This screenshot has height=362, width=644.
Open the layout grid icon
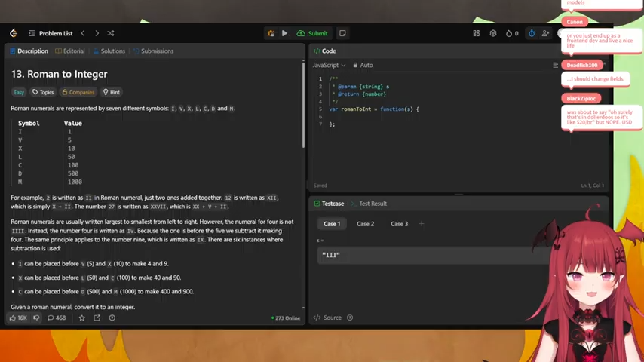click(477, 33)
